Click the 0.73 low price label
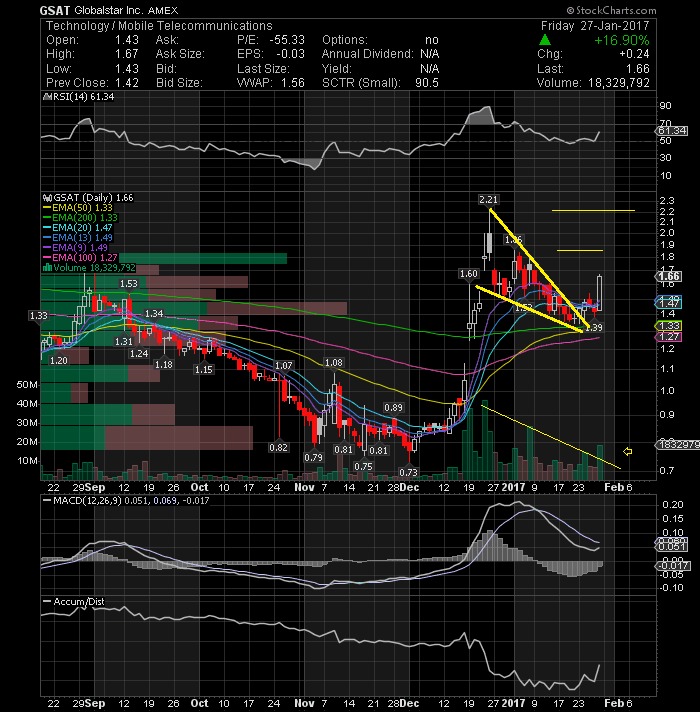The width and height of the screenshot is (700, 712). point(408,472)
